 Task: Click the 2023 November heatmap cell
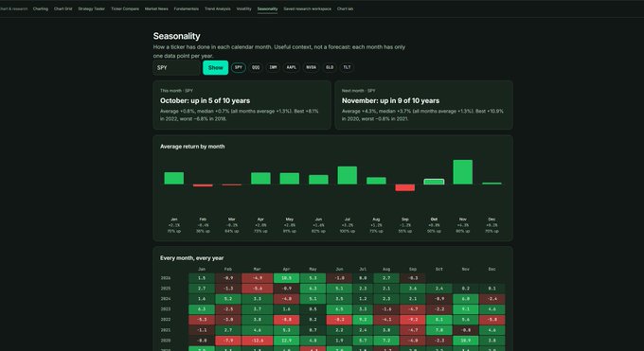(x=466, y=309)
